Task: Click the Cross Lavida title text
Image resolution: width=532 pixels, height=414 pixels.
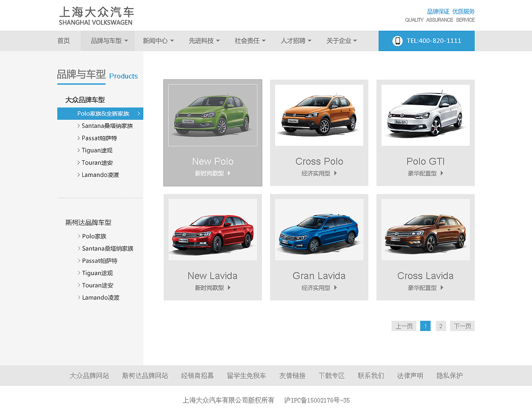Action: coord(426,276)
